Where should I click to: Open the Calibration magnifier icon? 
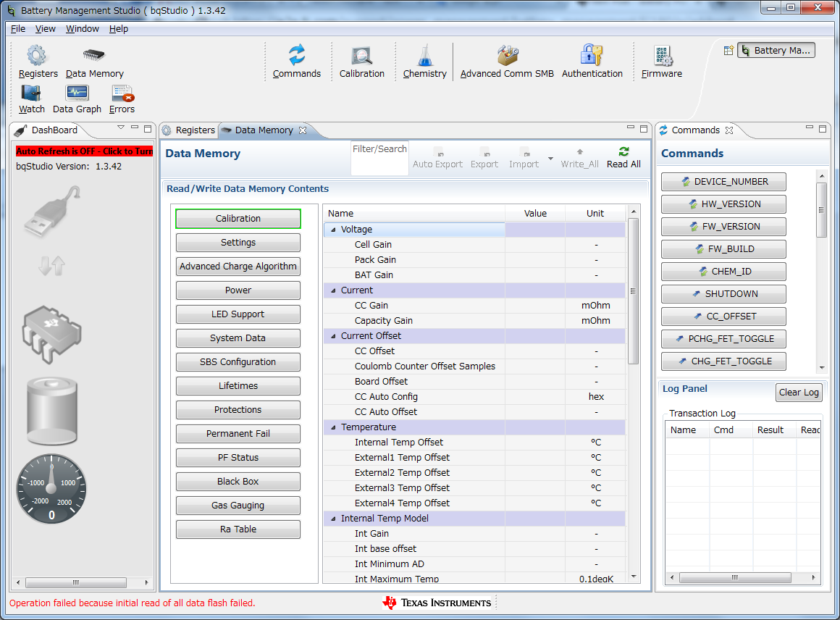coord(361,56)
